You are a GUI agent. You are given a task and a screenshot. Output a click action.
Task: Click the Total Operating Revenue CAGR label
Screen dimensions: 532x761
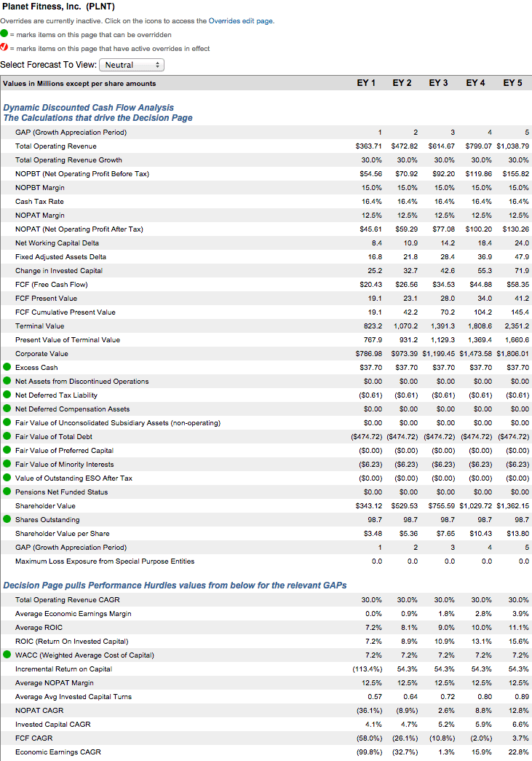68,600
